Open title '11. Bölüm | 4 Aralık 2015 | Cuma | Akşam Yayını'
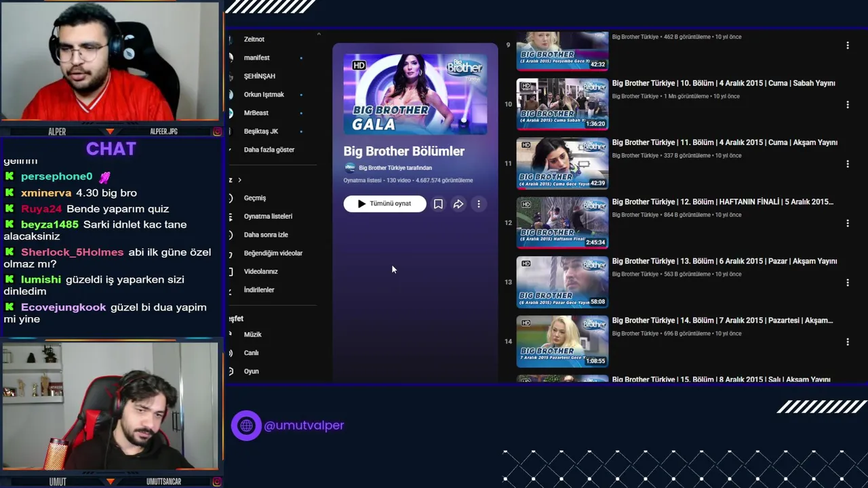This screenshot has height=488, width=868. pyautogui.click(x=725, y=142)
